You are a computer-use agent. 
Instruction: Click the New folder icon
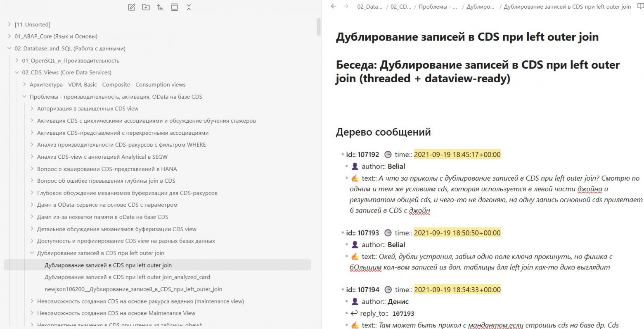click(146, 7)
